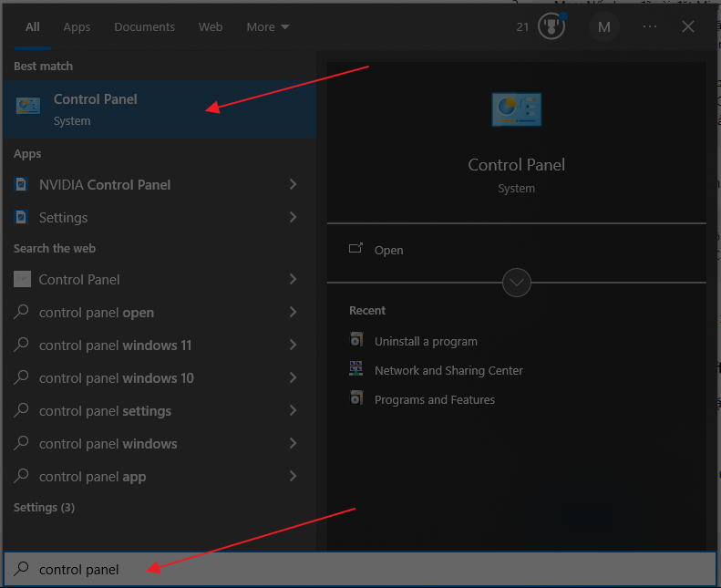Viewport: 721px width, 588px height.
Task: Open the Control Panel best match result
Action: coord(160,109)
